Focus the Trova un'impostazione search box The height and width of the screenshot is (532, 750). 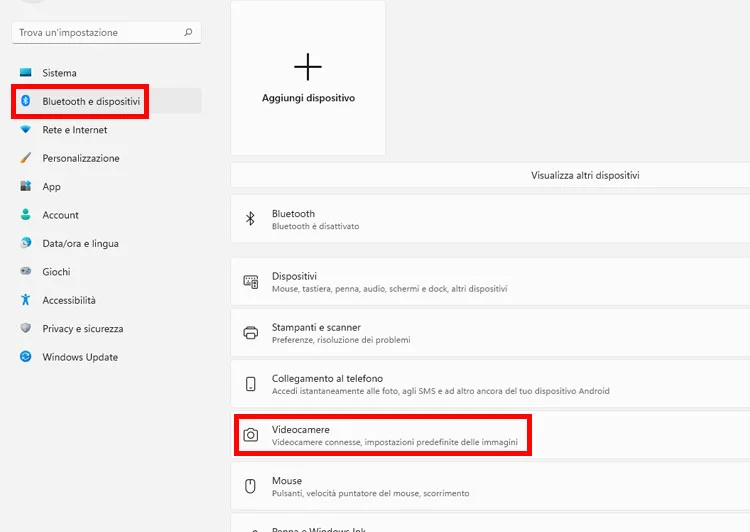pyautogui.click(x=106, y=33)
